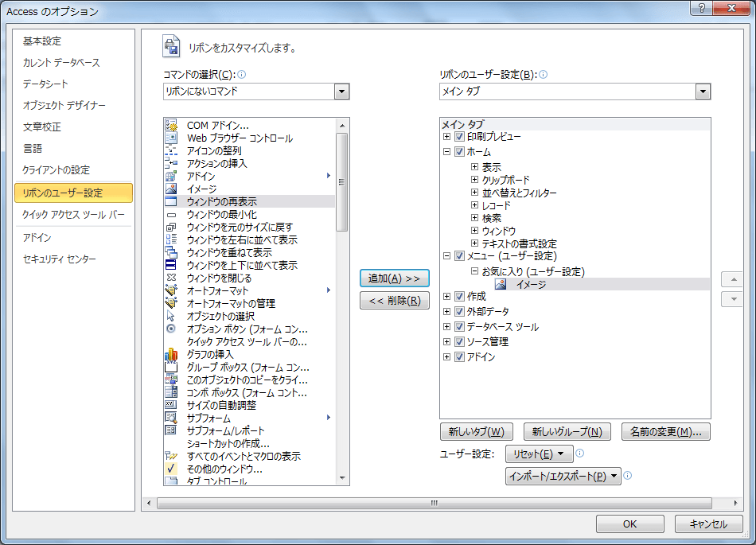
Task: Click the info icon beside リボンのユーザー設定 label
Action: 543,74
